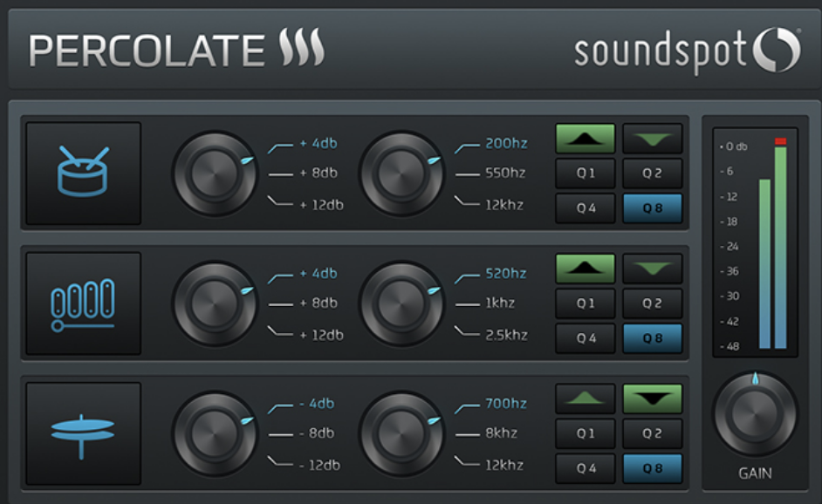822x504 pixels.
Task: Click the 0 db meter scale mark
Action: pyautogui.click(x=734, y=146)
